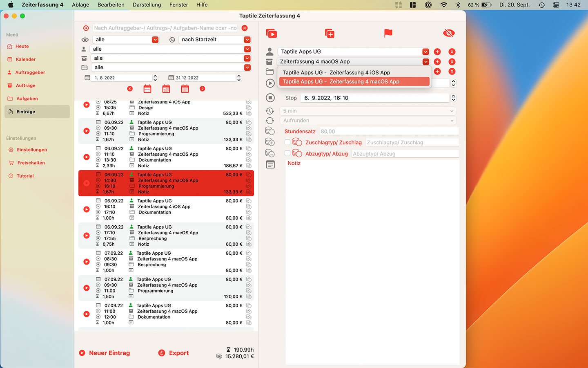Enable the Abzugtyp/ Abzug checkbox
588x368 pixels.
[x=287, y=153]
